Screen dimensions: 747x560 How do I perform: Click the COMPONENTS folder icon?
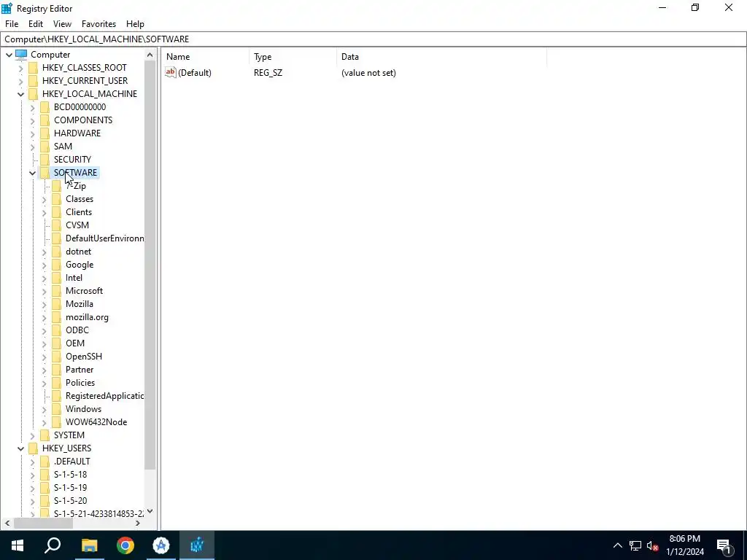pyautogui.click(x=44, y=120)
